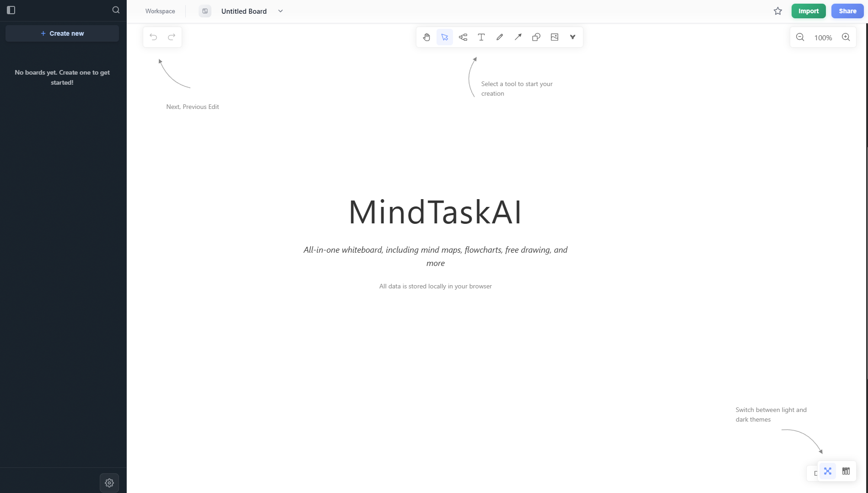Switch to the kanban column view
Image resolution: width=868 pixels, height=493 pixels.
pos(846,471)
